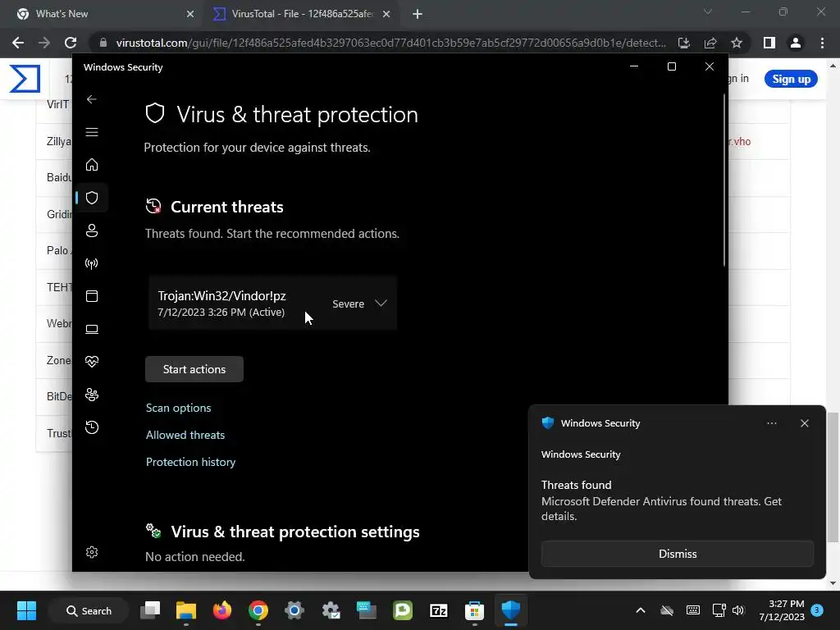Viewport: 840px width, 630px height.
Task: Open the volume control in system tray
Action: click(x=738, y=610)
